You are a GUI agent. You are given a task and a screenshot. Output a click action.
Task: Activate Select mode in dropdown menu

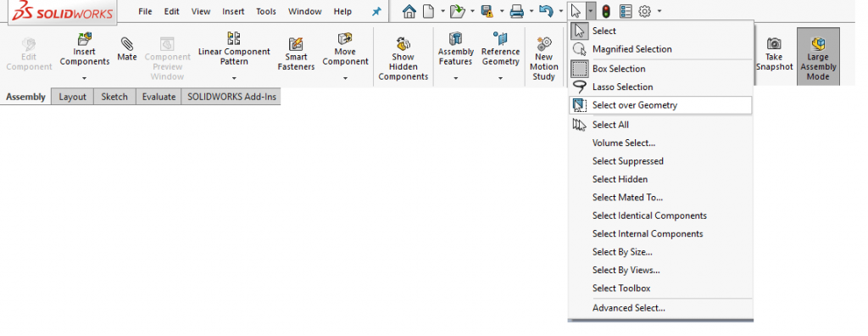click(661, 31)
